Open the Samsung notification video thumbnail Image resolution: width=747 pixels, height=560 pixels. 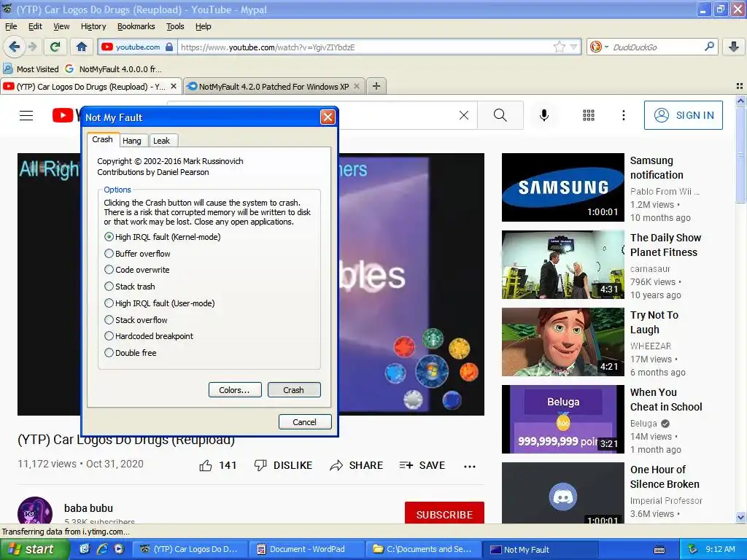pos(562,187)
